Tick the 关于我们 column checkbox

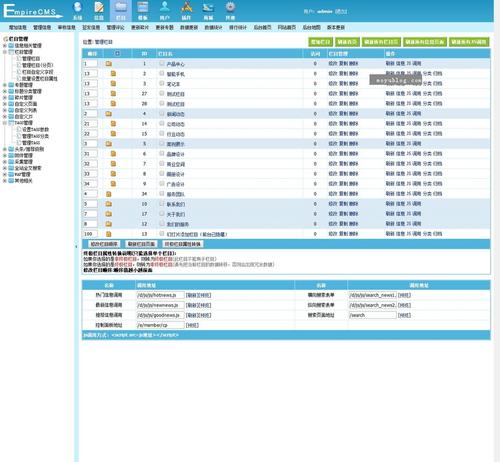click(x=162, y=213)
